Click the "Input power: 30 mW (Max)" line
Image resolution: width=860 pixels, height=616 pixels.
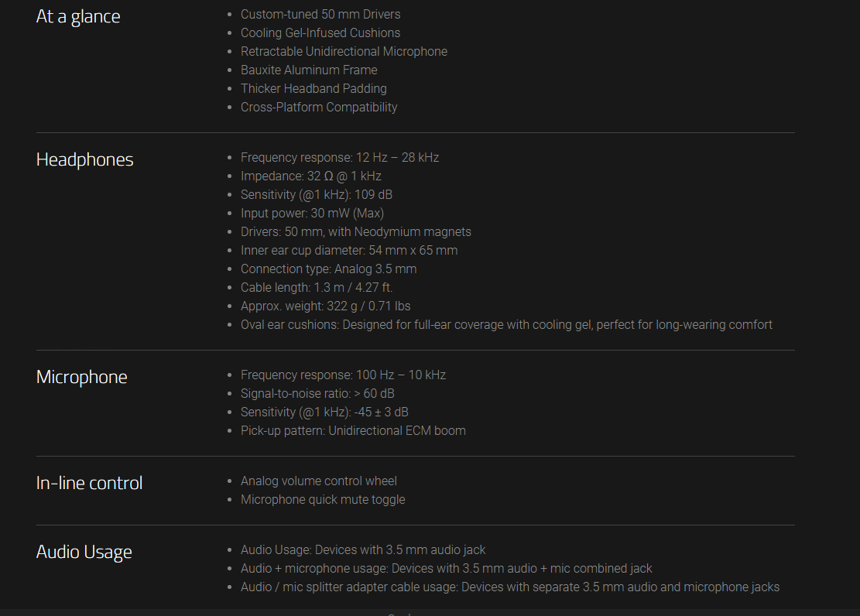[312, 214]
